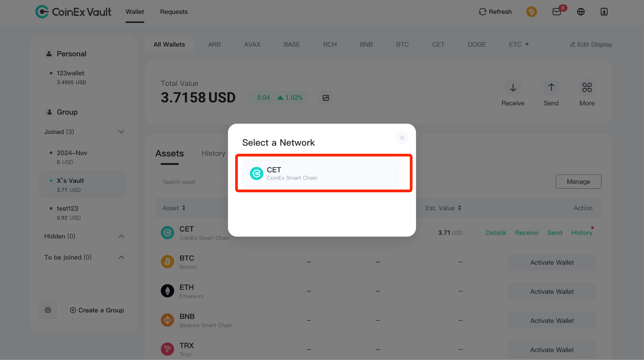Switch to the Requests tab
The height and width of the screenshot is (360, 644).
[174, 12]
